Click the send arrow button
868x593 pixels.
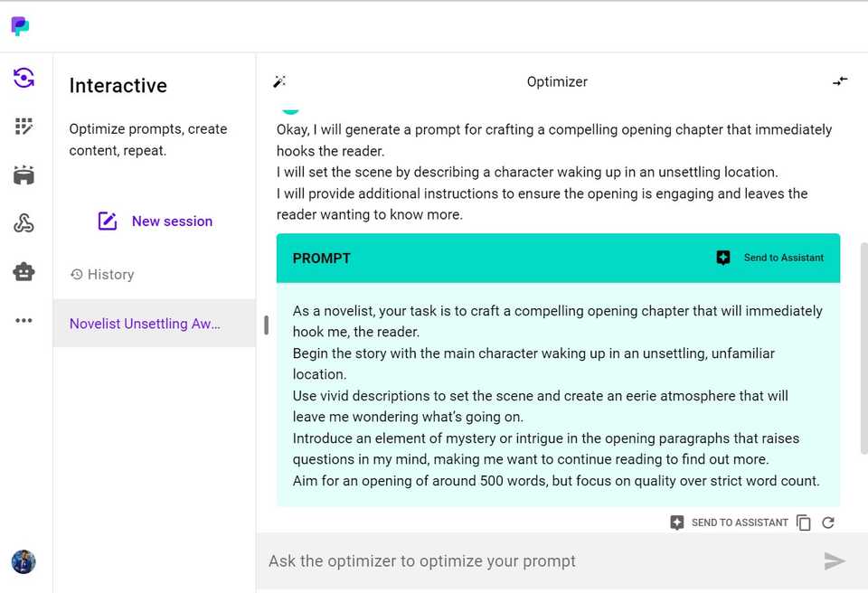[835, 561]
